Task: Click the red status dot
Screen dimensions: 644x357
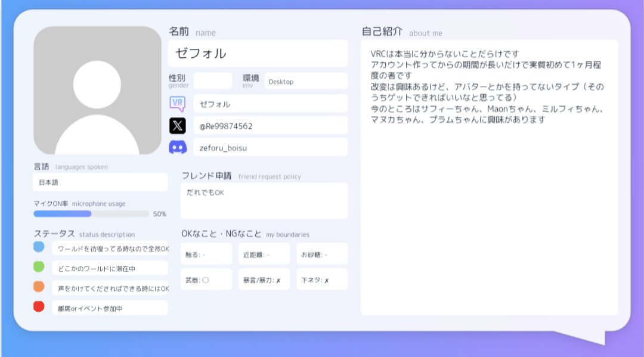Action: 39,306
